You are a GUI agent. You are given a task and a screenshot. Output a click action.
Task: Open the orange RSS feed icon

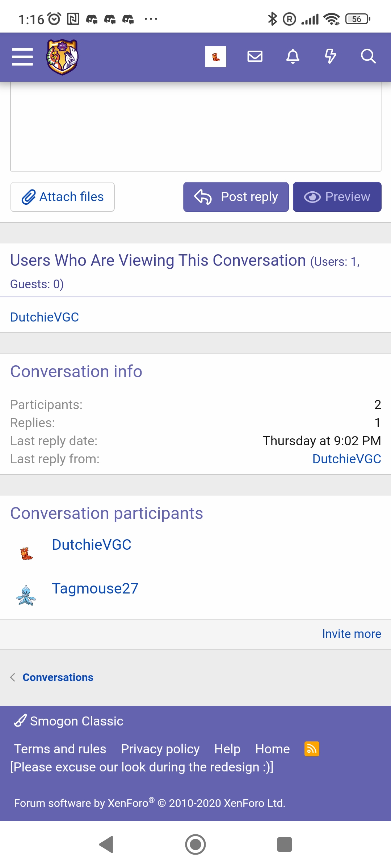(312, 749)
